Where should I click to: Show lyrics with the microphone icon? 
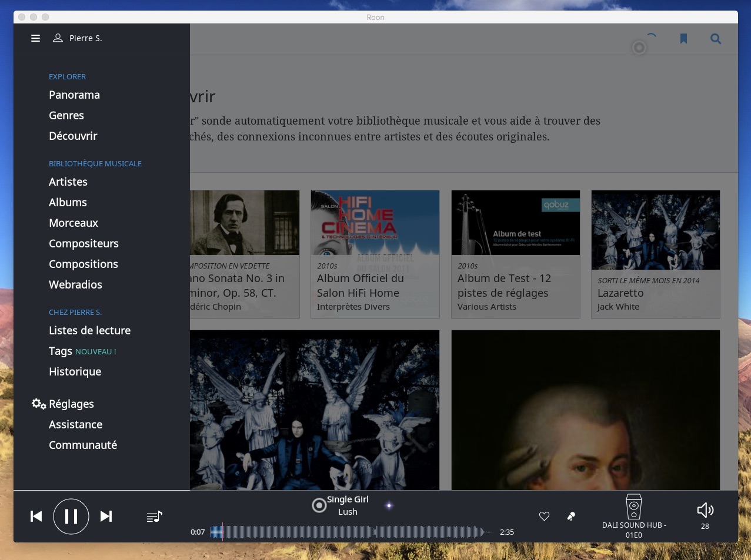571,517
